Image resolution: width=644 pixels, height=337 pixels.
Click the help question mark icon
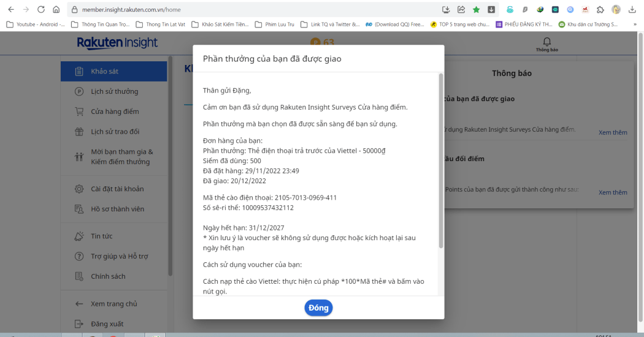[79, 256]
